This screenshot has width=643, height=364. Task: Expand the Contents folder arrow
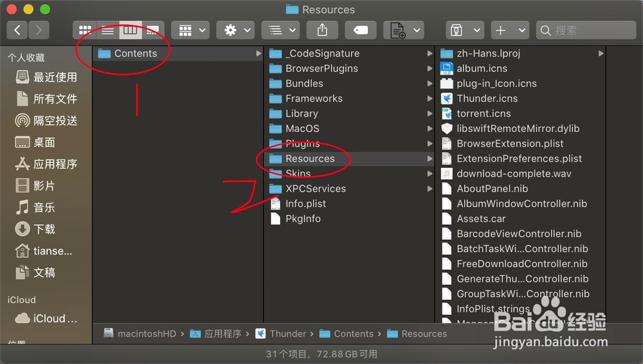pos(258,53)
